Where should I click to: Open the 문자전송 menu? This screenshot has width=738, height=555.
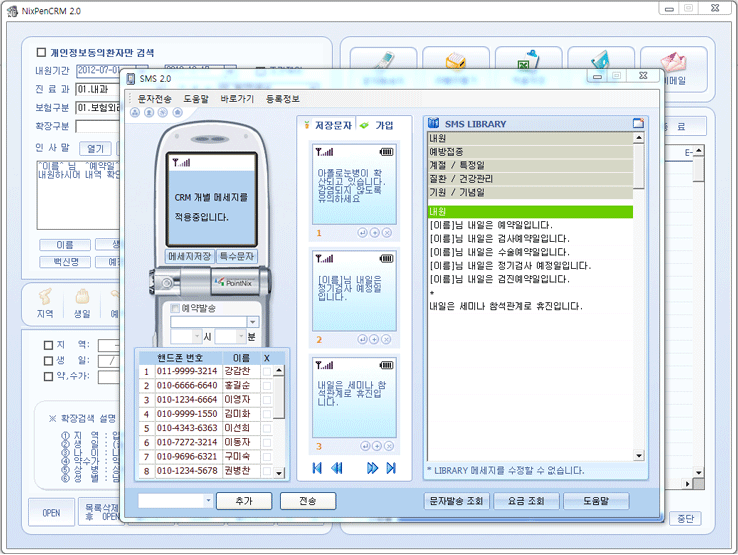tap(154, 99)
